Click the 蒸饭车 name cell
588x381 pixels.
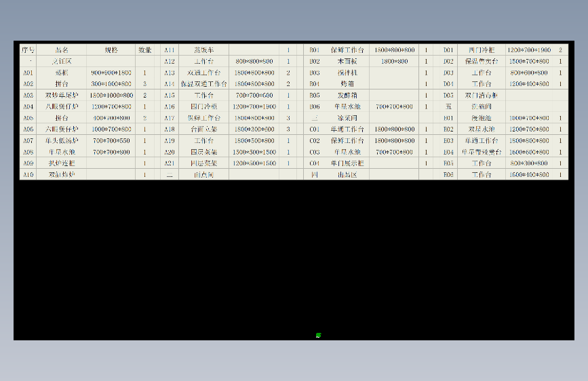tap(203, 50)
